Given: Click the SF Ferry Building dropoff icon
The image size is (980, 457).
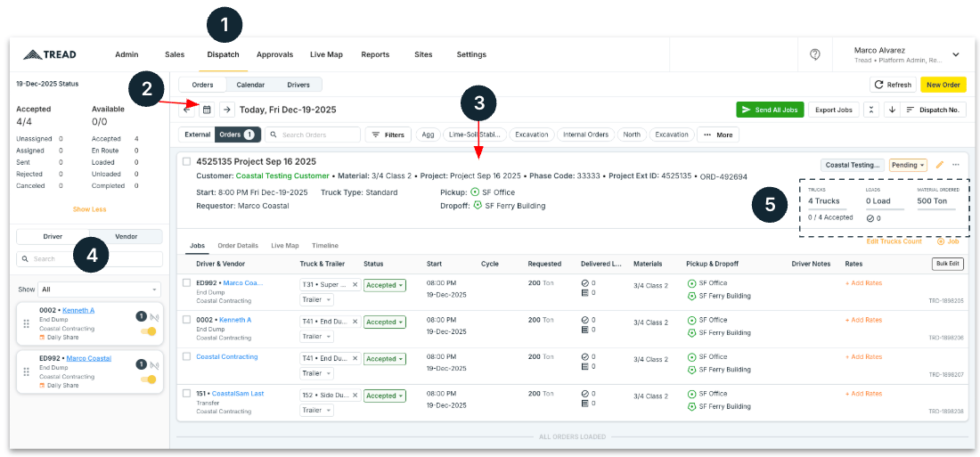Looking at the screenshot, I should coord(478,205).
